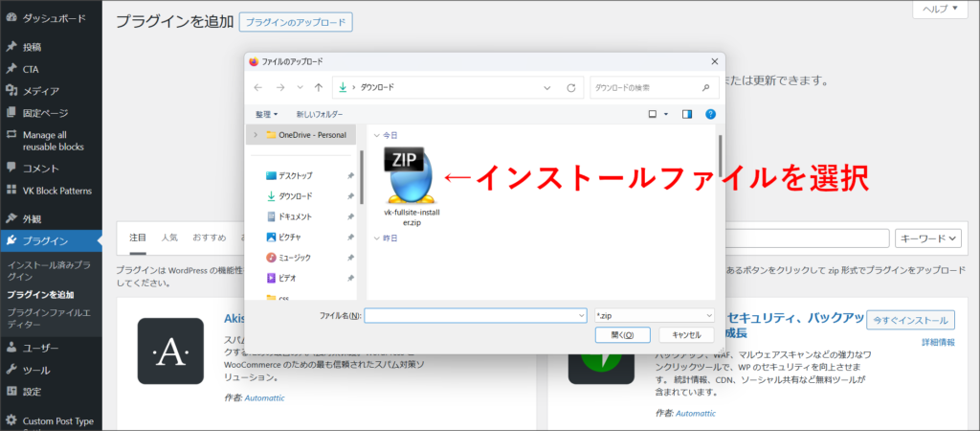Click the ファイル名 input field
The width and height of the screenshot is (980, 431).
pos(474,315)
